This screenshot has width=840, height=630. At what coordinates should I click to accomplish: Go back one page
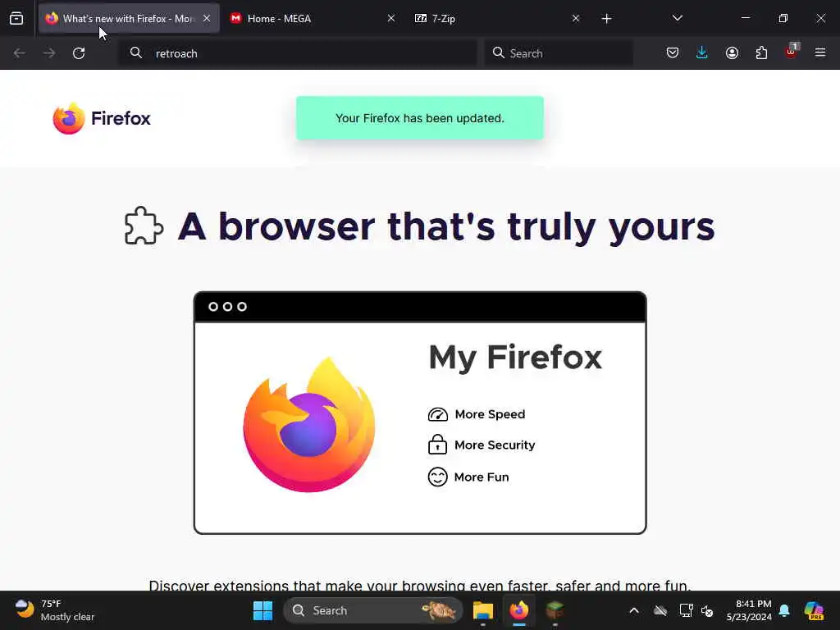pos(20,53)
